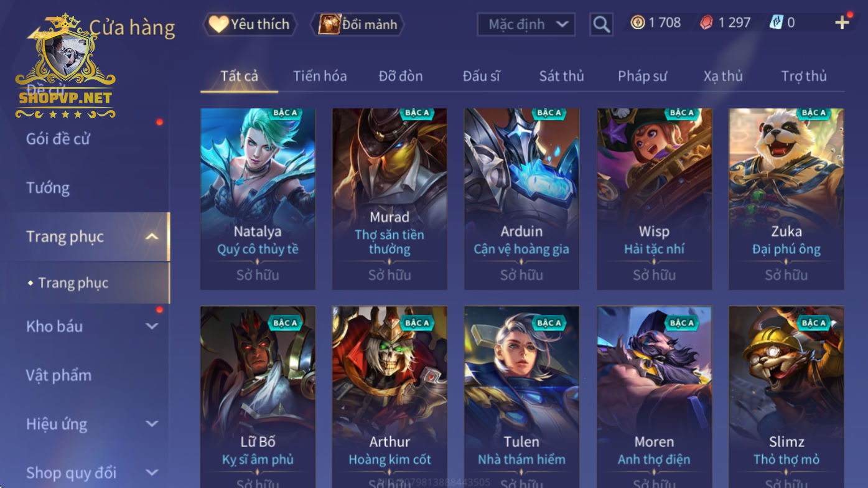
Task: Switch to the Pháp sư tab
Action: click(642, 76)
